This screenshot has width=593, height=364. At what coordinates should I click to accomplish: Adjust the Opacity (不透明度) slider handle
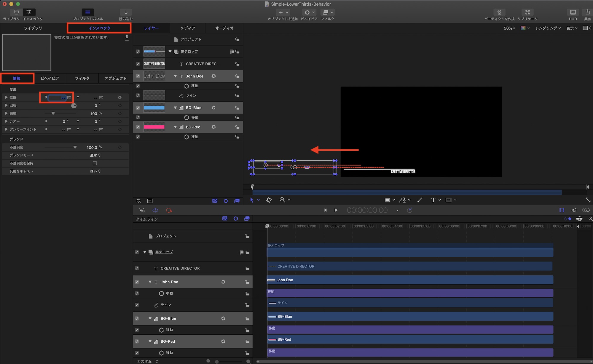pos(75,147)
